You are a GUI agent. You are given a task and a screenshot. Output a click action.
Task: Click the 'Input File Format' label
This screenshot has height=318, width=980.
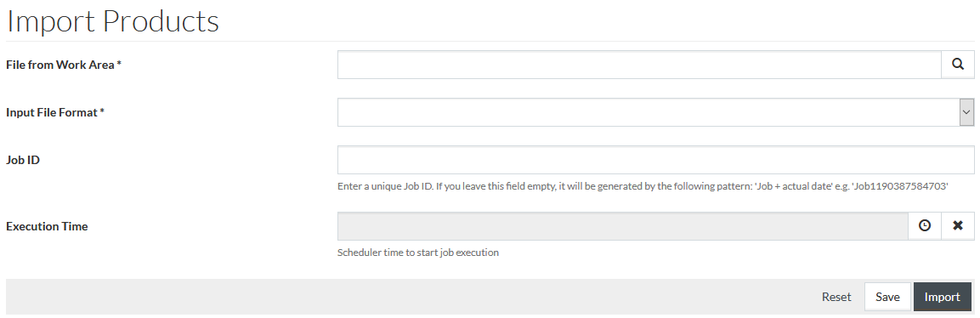[x=55, y=112]
